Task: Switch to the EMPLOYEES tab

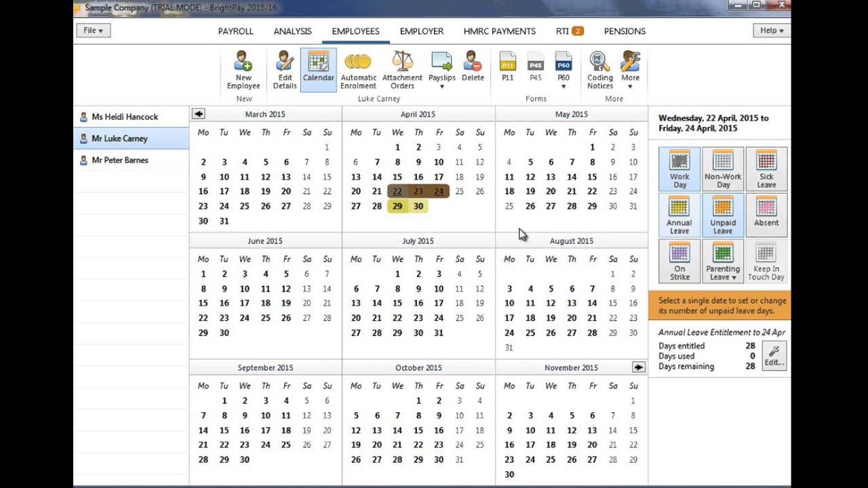Action: (355, 31)
